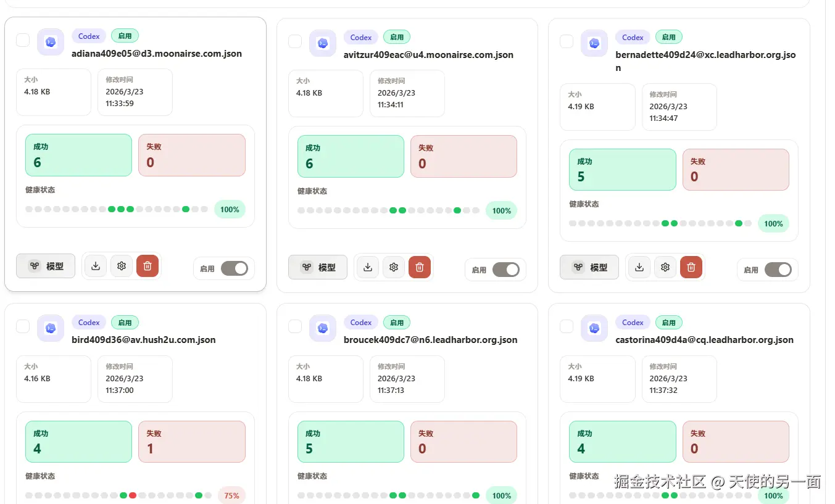The image size is (835, 504).
Task: Download the bernadette409d24 JSON file
Action: [639, 267]
